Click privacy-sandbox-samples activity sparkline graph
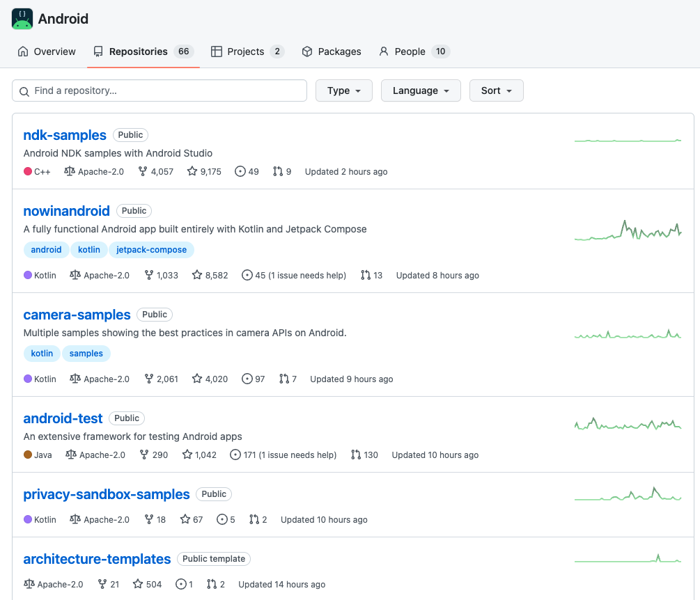Screen dimensions: 700x600 628,494
